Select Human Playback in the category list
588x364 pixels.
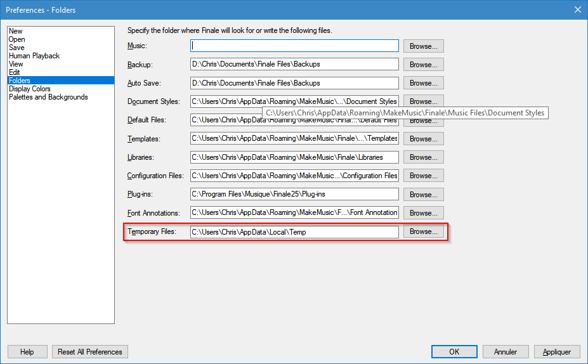(34, 56)
